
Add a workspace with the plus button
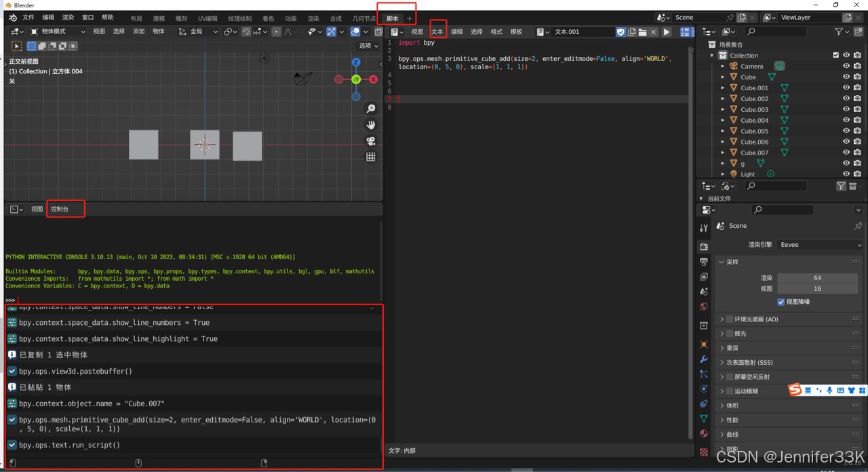409,18
